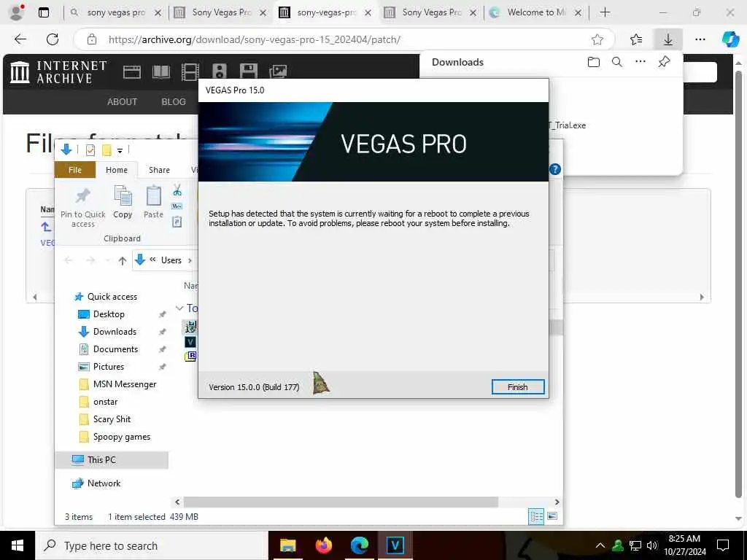
Task: Open BLOG link on Internet Archive
Action: point(174,101)
